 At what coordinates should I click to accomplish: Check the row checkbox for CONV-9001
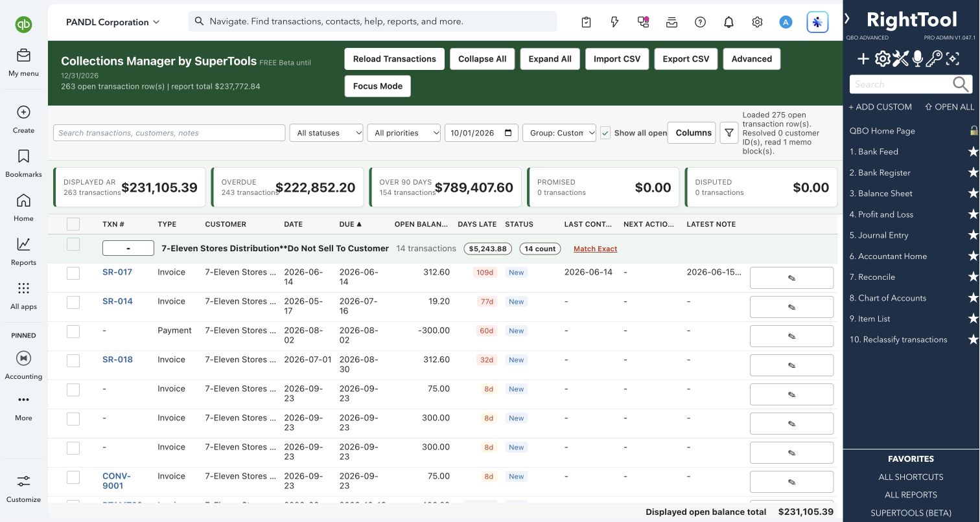pyautogui.click(x=73, y=477)
